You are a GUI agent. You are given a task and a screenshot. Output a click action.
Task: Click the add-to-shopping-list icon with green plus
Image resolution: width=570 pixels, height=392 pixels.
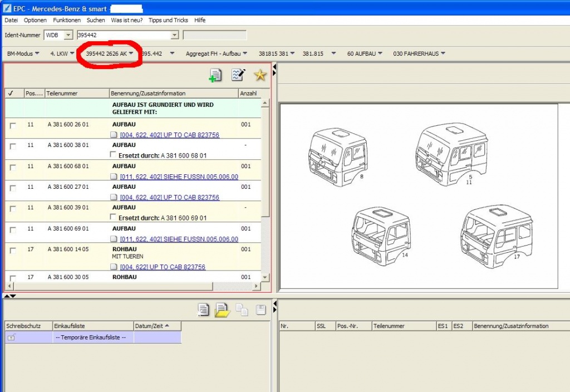click(215, 75)
